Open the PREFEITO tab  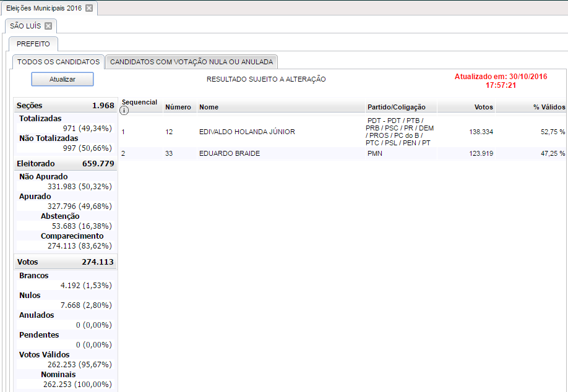(33, 44)
